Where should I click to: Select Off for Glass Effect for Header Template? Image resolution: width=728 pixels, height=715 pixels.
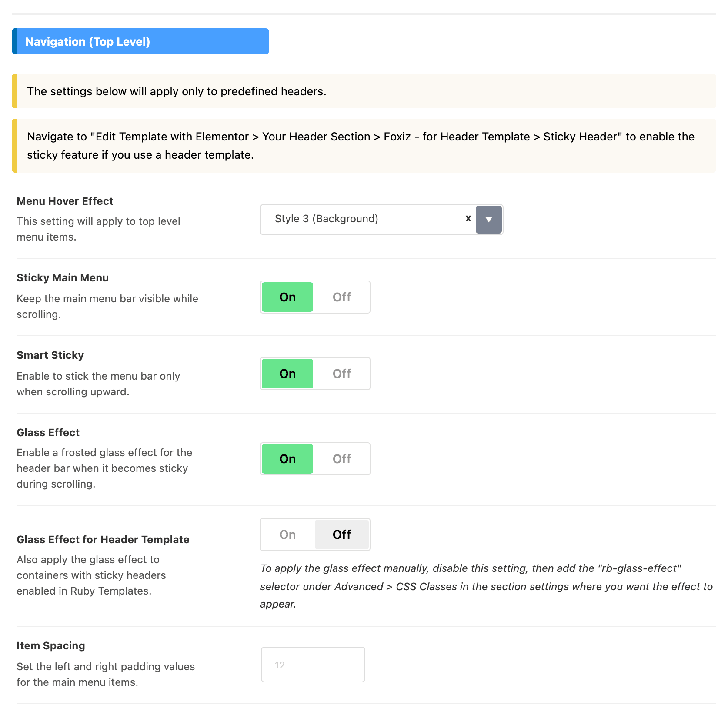pyautogui.click(x=342, y=535)
